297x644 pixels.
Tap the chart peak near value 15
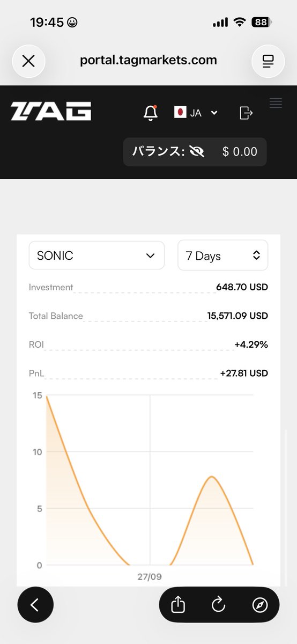48,397
